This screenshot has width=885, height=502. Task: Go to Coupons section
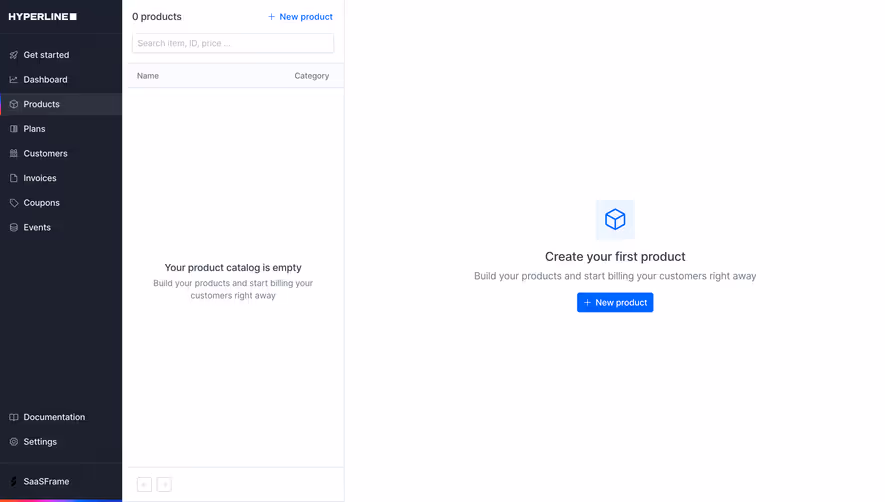tap(41, 203)
